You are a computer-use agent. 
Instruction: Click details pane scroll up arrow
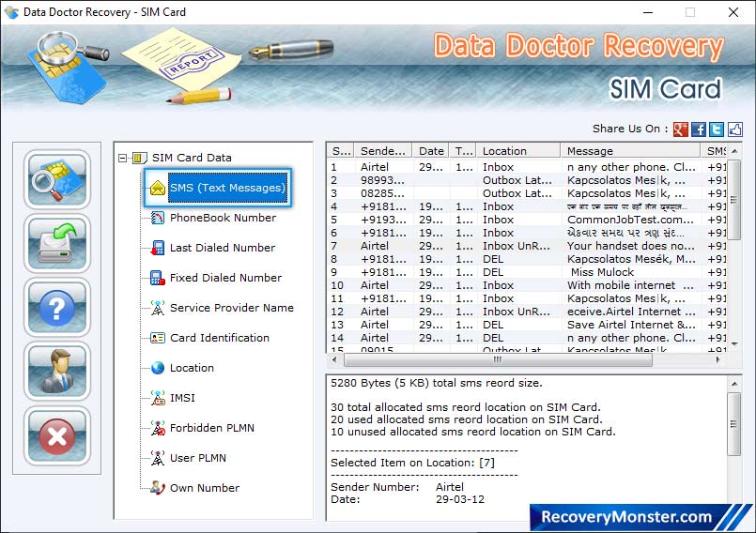click(x=733, y=384)
